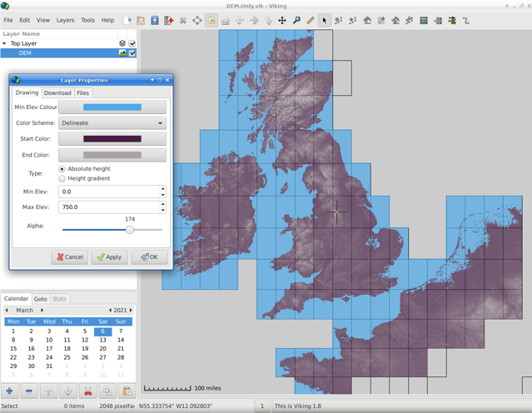Add new layer with plus icon
The width and height of the screenshot is (532, 413).
tap(9, 391)
